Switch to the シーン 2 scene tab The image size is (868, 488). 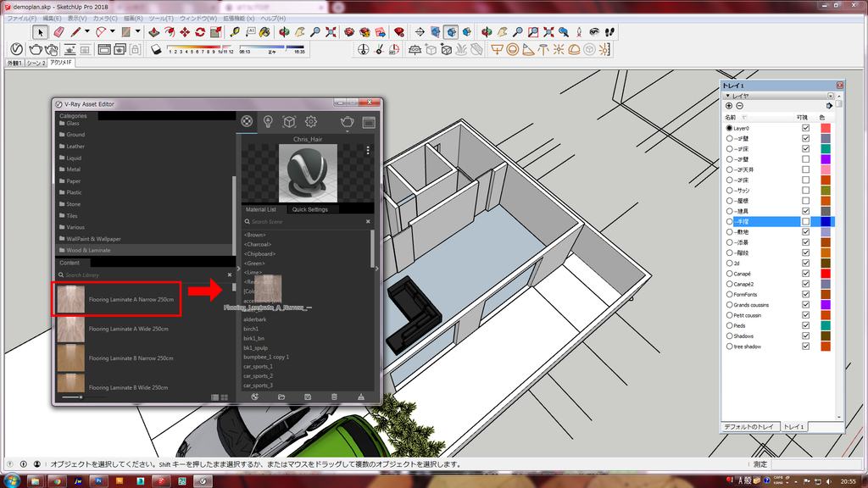click(36, 63)
